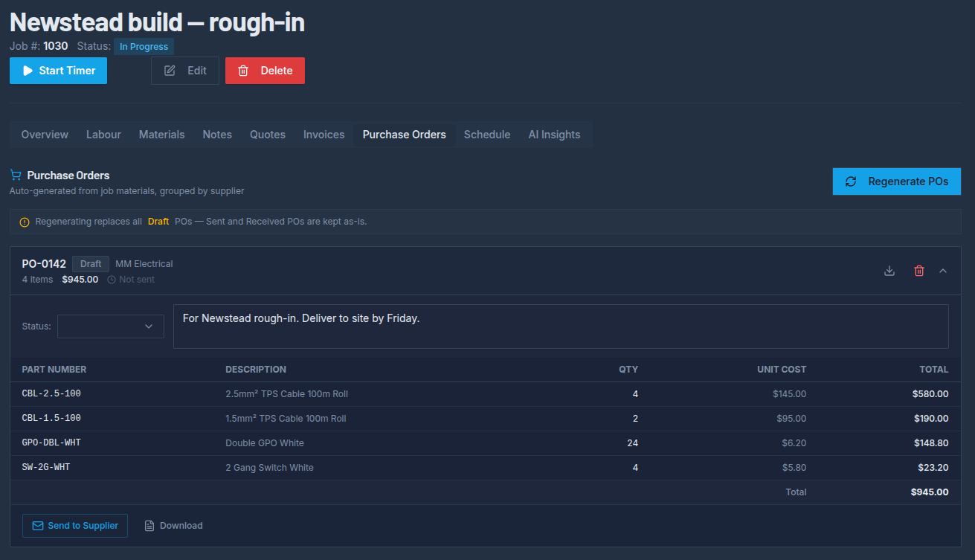Click part number CBL-2.5-100
Viewport: 975px width, 560px height.
(x=51, y=393)
